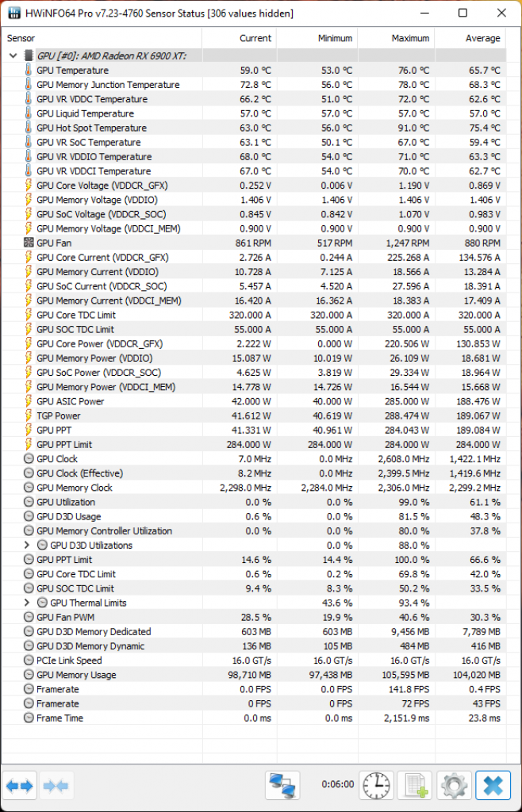
Task: Open sensor settings gear icon
Action: click(x=454, y=786)
